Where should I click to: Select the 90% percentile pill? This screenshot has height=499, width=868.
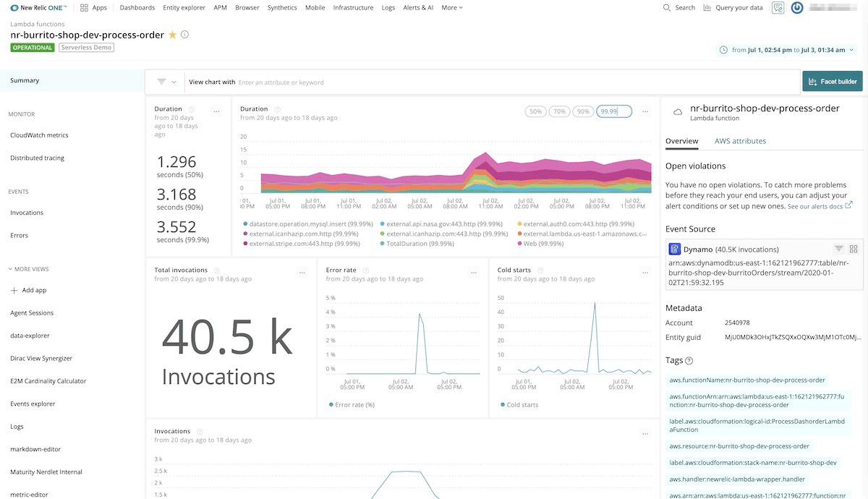coord(582,111)
